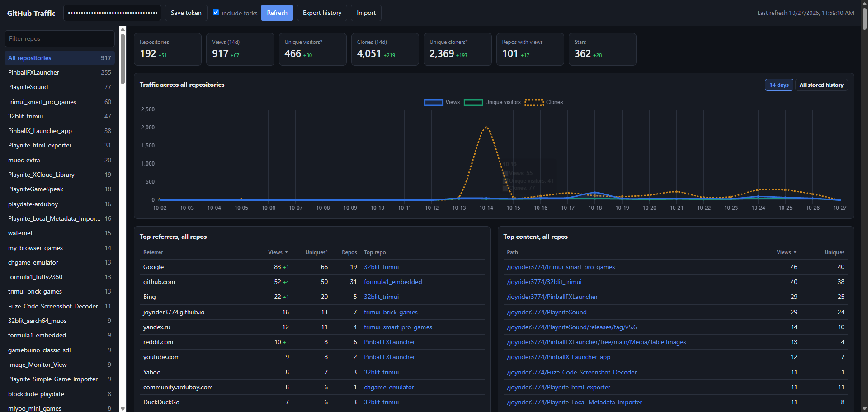Click the Save token button
The height and width of the screenshot is (412, 868).
coord(186,13)
